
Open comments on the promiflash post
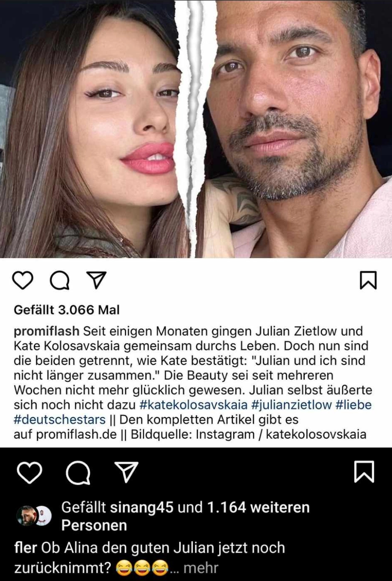[x=60, y=281]
